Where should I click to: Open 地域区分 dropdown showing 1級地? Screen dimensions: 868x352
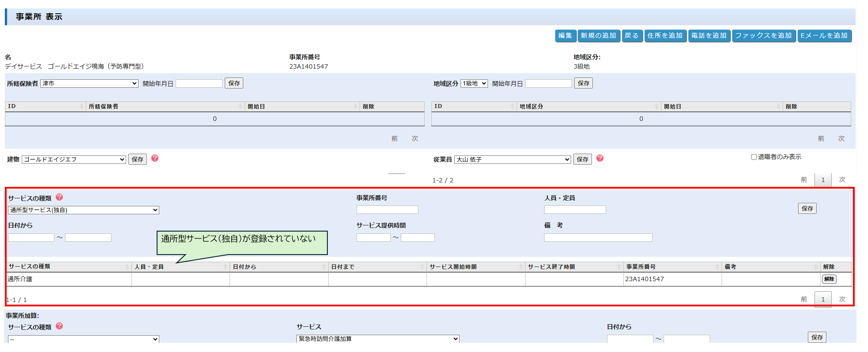pyautogui.click(x=474, y=83)
